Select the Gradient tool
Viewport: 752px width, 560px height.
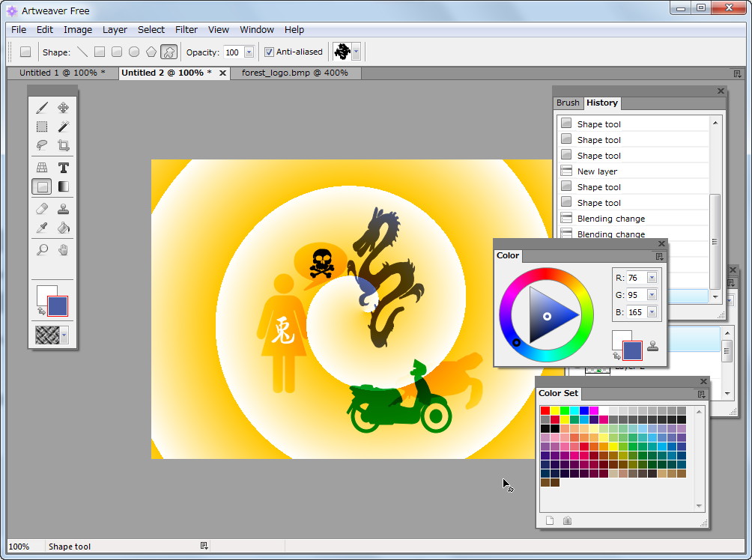tap(64, 186)
